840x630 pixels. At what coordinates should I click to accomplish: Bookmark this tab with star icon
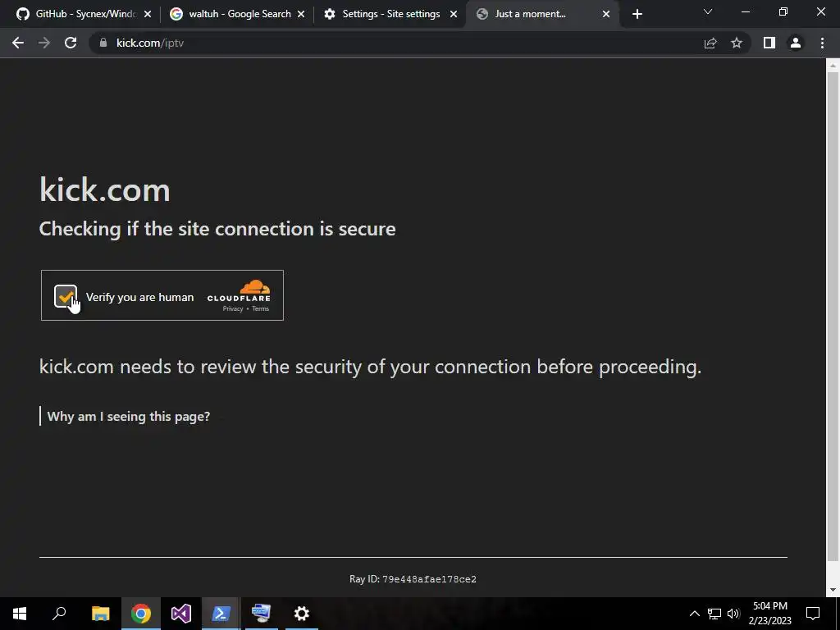click(737, 43)
